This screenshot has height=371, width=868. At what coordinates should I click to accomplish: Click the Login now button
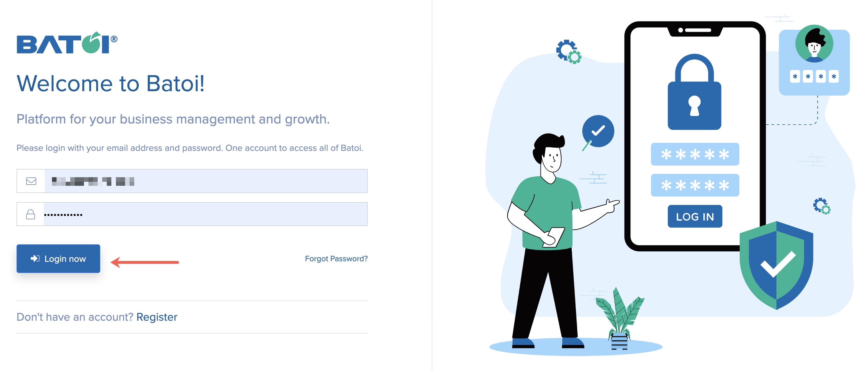pos(58,258)
